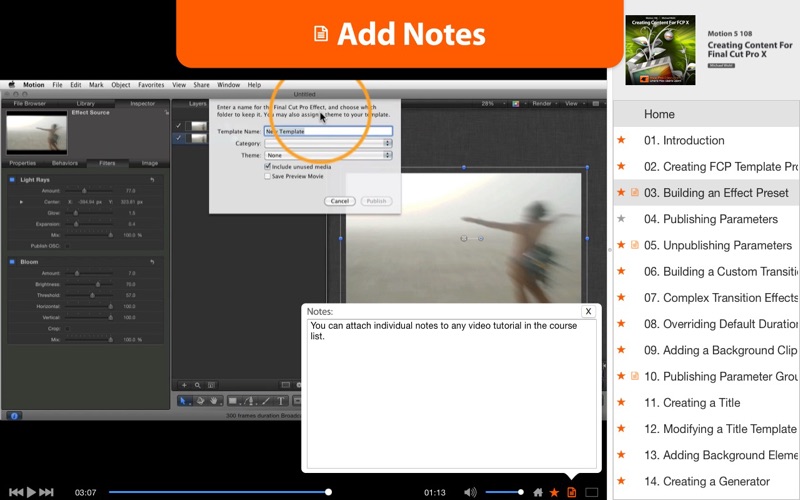Skip to the next video tutorial
The image size is (800, 500).
46,492
